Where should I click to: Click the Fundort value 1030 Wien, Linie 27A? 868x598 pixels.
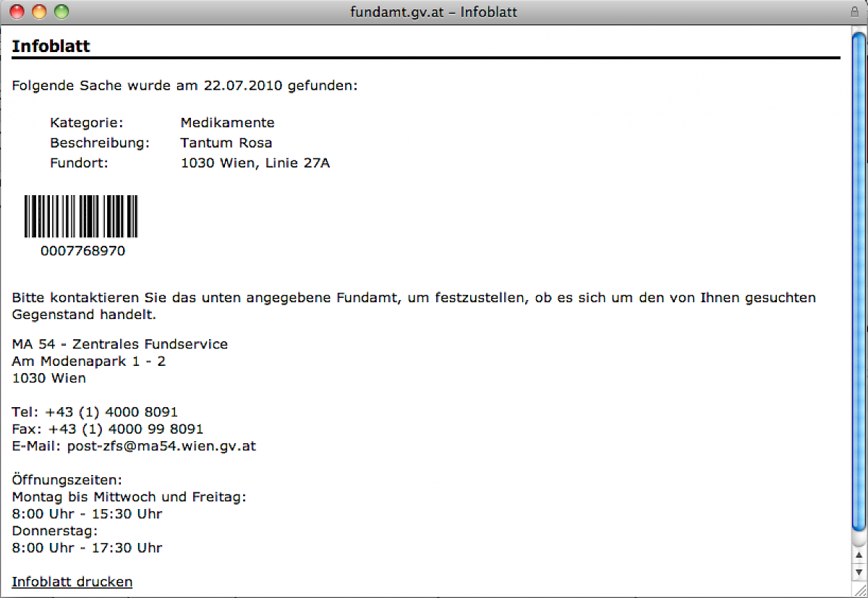click(255, 163)
